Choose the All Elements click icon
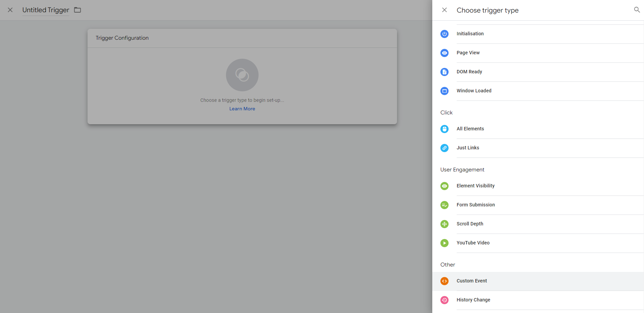Image resolution: width=644 pixels, height=313 pixels. pos(444,129)
